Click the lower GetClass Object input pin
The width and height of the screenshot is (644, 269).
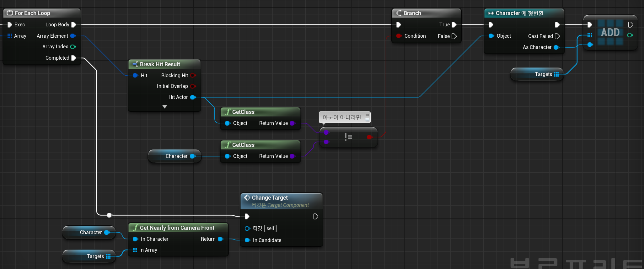(228, 156)
